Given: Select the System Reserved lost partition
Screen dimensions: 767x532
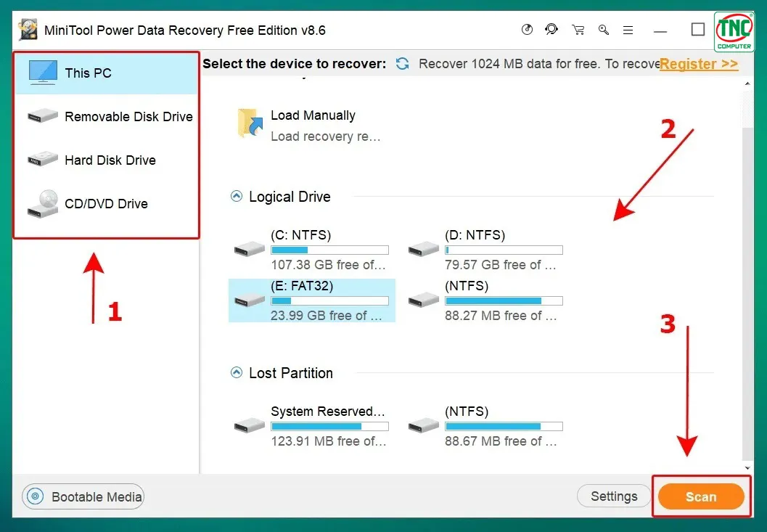Looking at the screenshot, I should 311,426.
